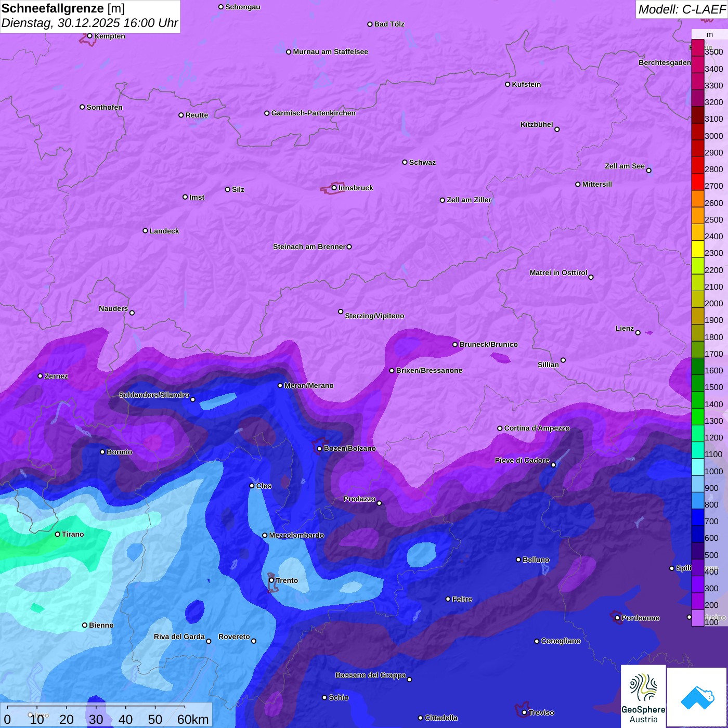
Task: Click the legend value '2000'
Action: [714, 303]
